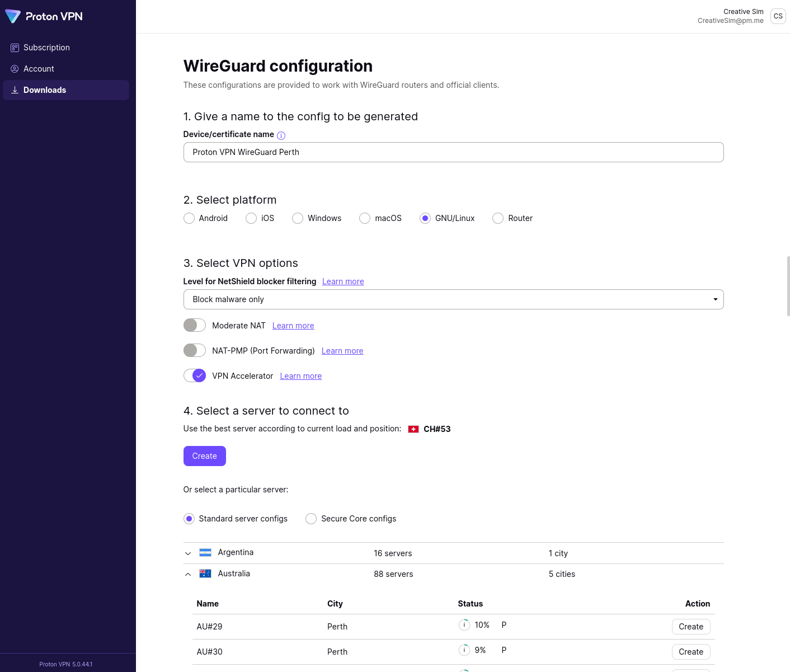Viewport: 790px width, 672px height.
Task: Click Create for best server CH#53
Action: (x=205, y=456)
